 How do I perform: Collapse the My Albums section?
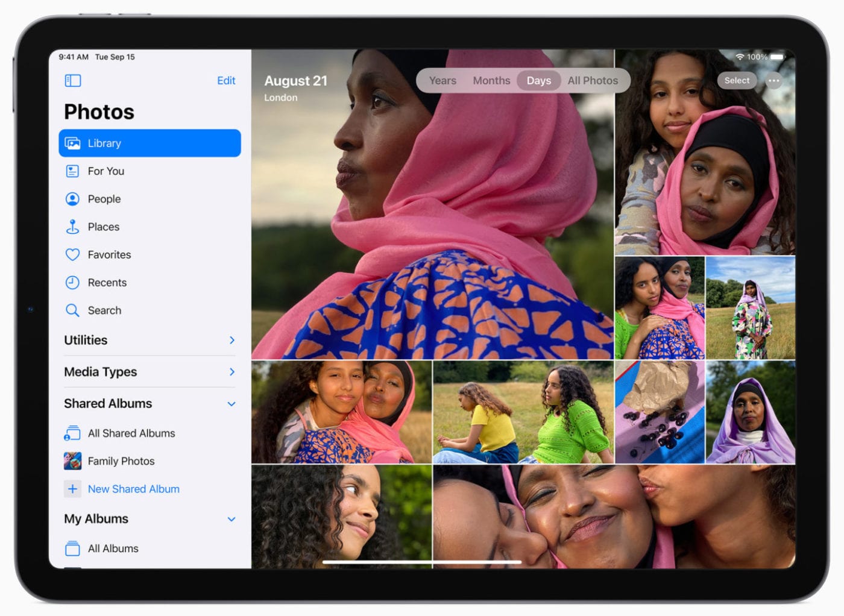[x=231, y=519]
